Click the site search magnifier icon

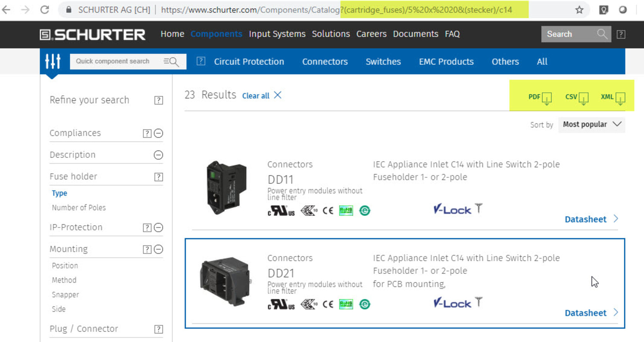point(602,34)
